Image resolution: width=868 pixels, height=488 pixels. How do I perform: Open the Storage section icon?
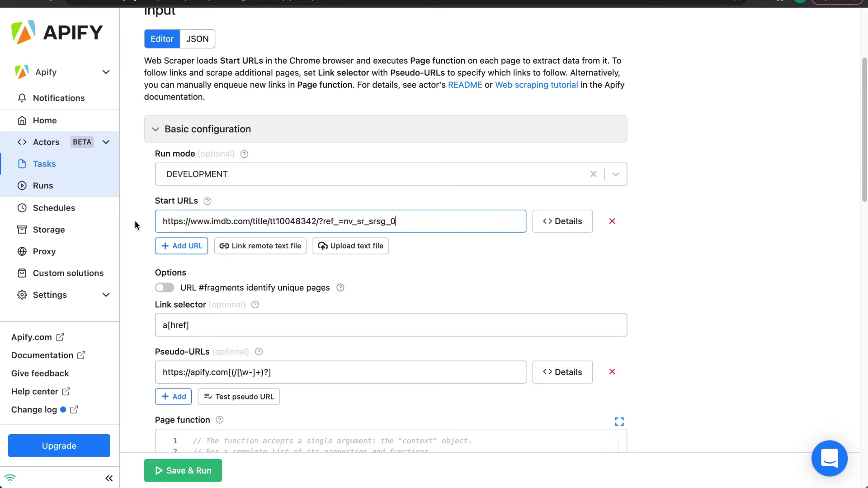[x=22, y=230]
